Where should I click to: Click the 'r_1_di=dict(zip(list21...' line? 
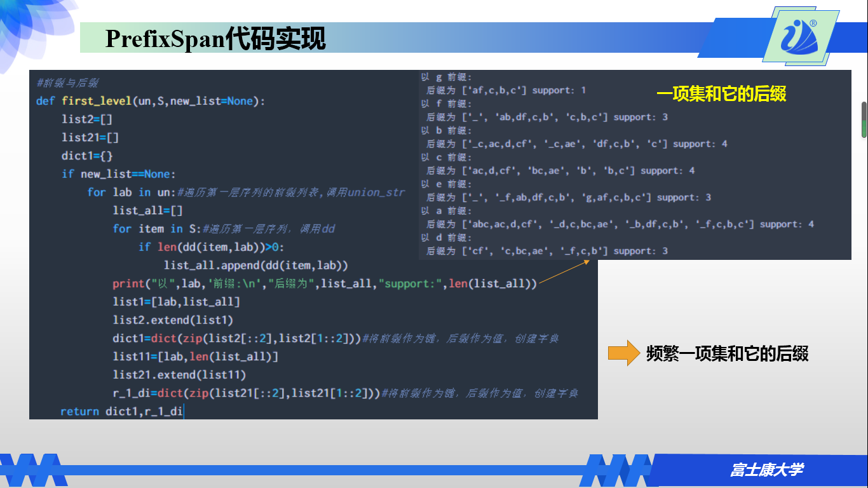[x=345, y=393]
